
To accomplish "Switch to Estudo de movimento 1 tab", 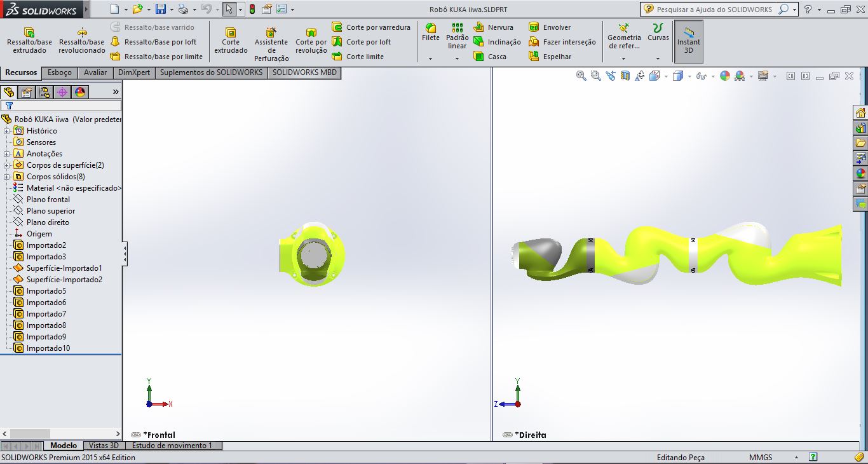I will click(172, 446).
